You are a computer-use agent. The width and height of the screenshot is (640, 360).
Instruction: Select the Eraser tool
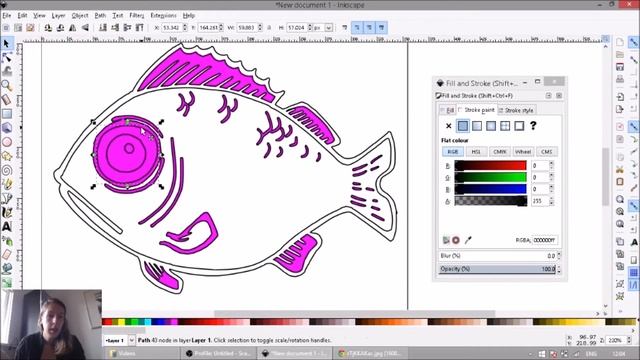[x=7, y=255]
